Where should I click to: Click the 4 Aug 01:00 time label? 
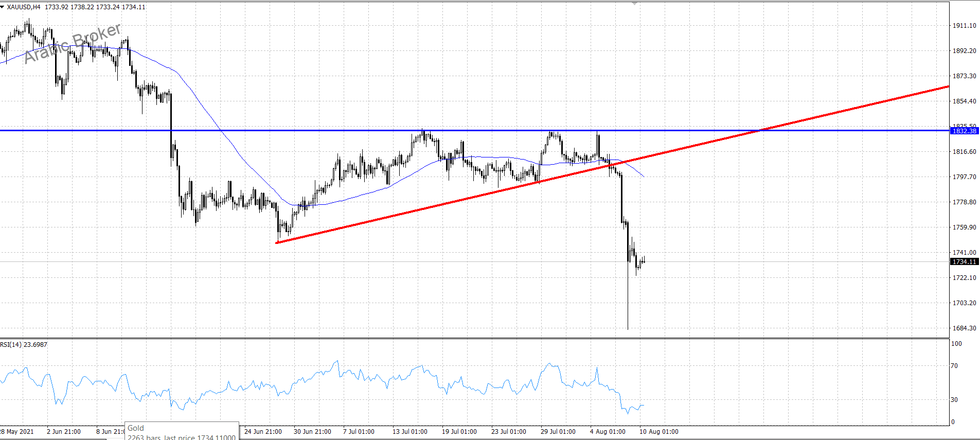point(608,432)
